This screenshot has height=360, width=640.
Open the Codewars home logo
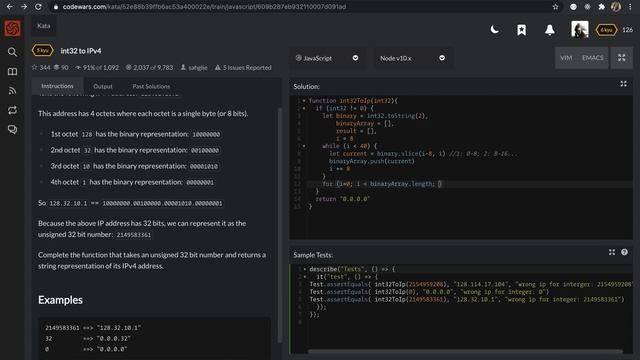point(12,28)
